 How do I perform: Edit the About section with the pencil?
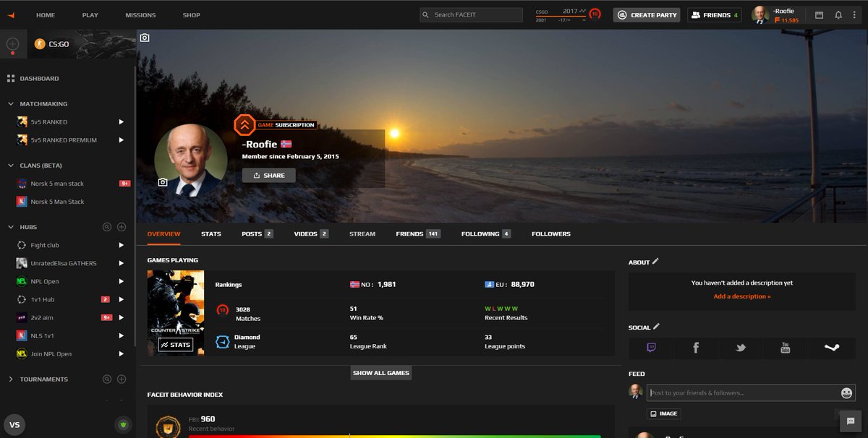[655, 262]
